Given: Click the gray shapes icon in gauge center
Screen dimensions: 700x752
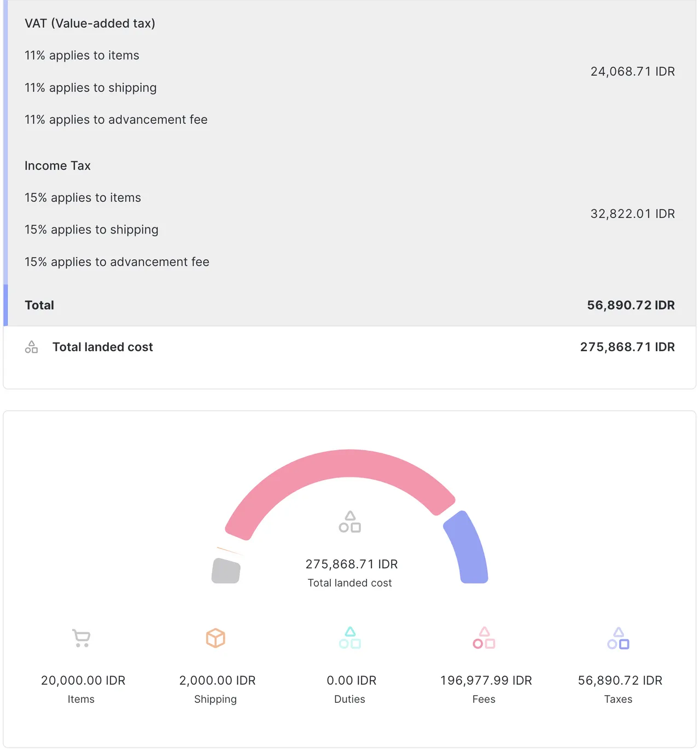Looking at the screenshot, I should point(350,522).
